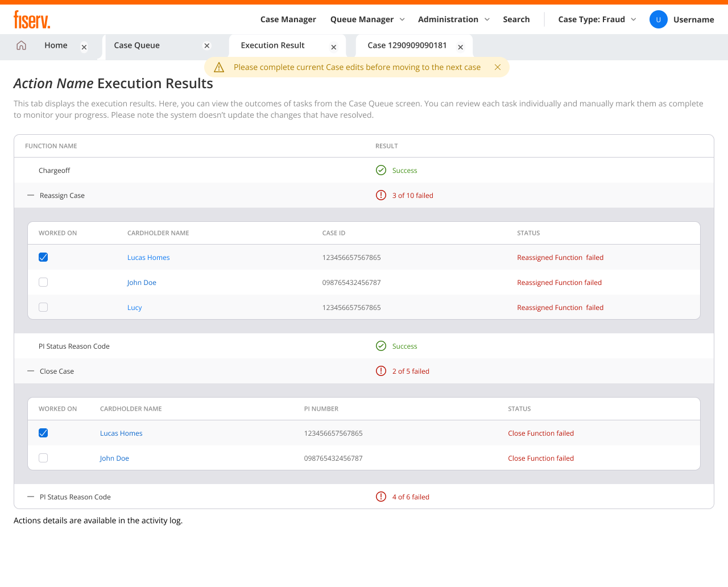Collapse the Close Case row

[x=31, y=371]
